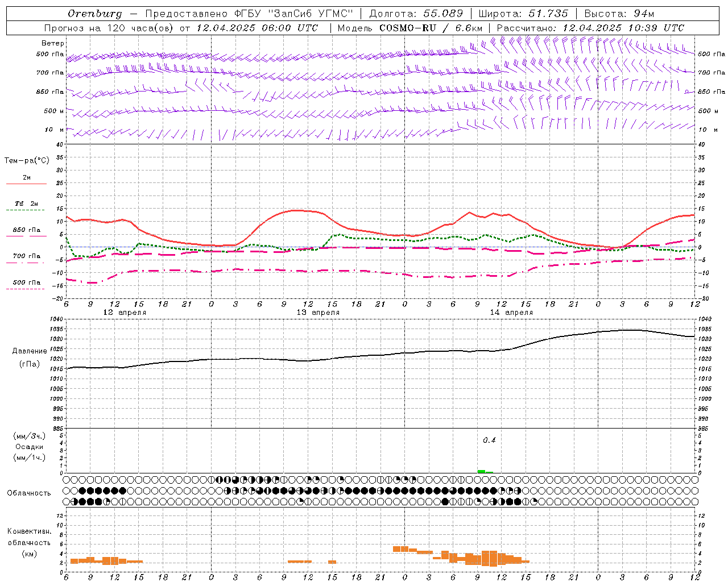
Task: Select the provider text ФГБУ "ЗапСиб УГМС"
Action: click(x=294, y=14)
